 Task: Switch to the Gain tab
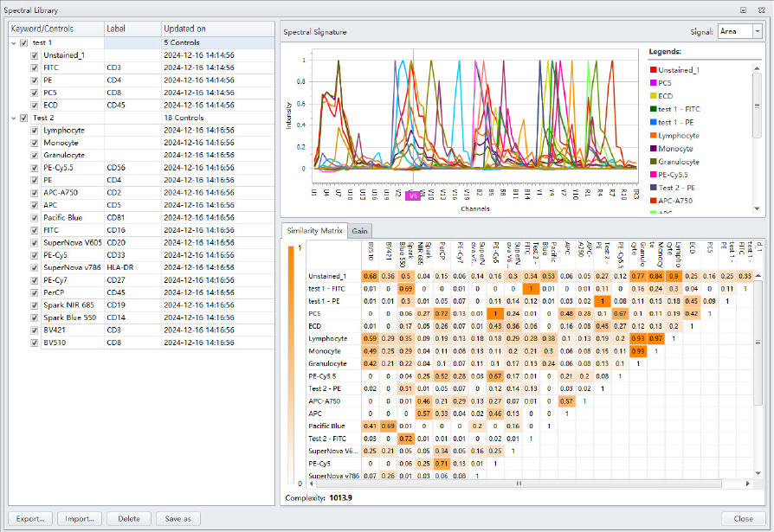click(359, 230)
